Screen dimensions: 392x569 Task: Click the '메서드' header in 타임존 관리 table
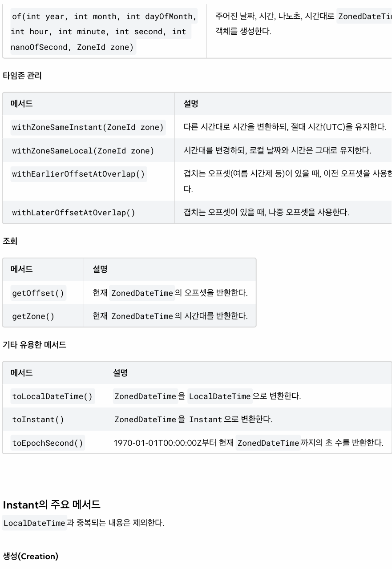(x=22, y=104)
